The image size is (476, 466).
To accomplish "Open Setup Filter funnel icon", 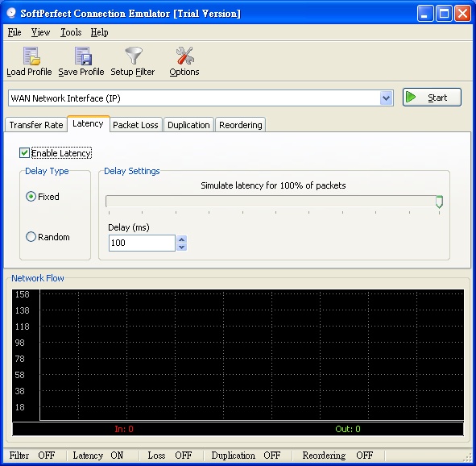I will coord(134,56).
